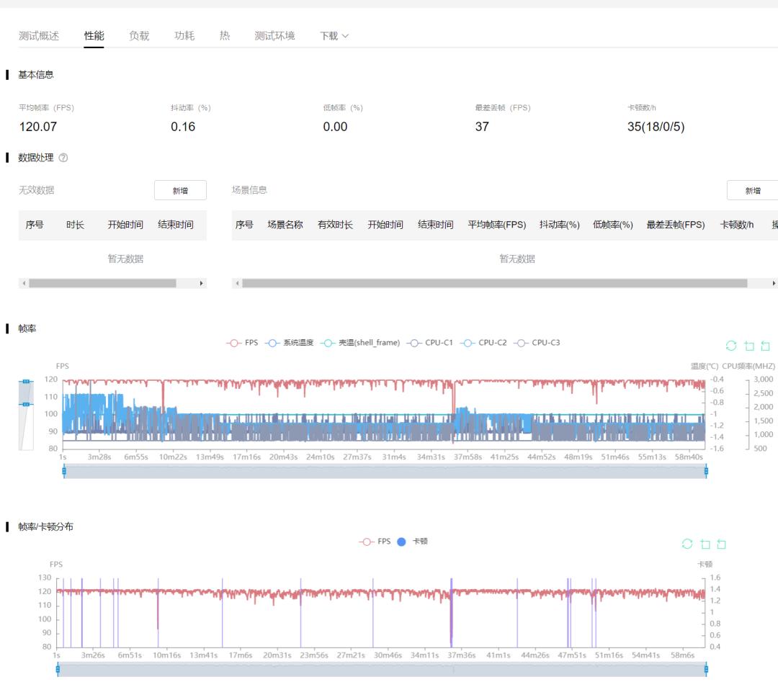The height and width of the screenshot is (700, 778).
Task: Toggle the 系统温度 series in the legend
Action: tap(290, 343)
